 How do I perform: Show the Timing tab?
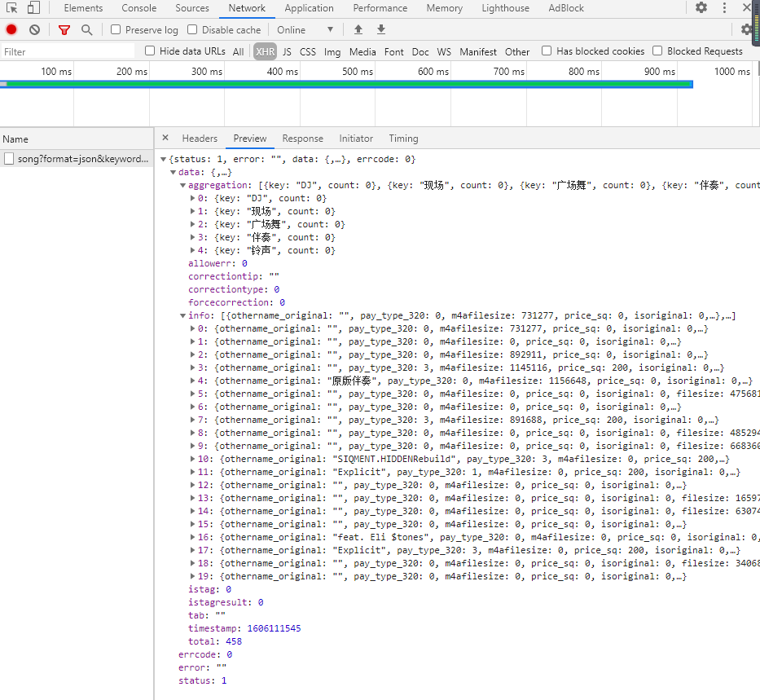pos(403,139)
